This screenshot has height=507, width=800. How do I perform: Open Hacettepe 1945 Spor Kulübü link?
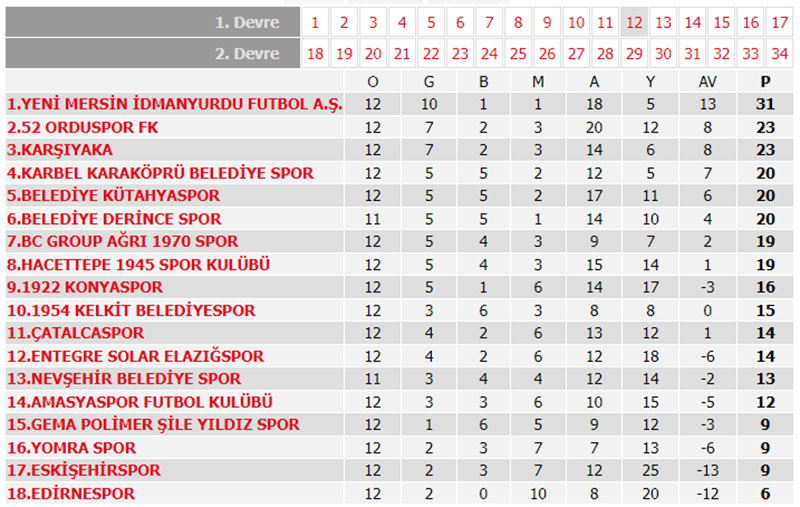139,264
